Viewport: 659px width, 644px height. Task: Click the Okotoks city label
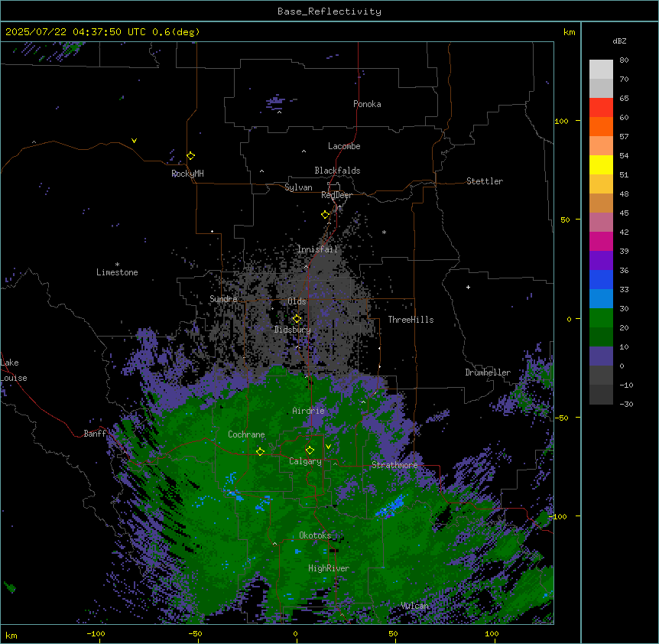coord(315,535)
